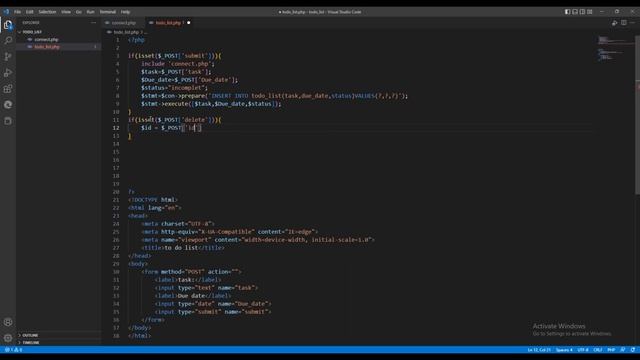The height and width of the screenshot is (360, 640).
Task: Open the Edit menu
Action: coord(29,12)
